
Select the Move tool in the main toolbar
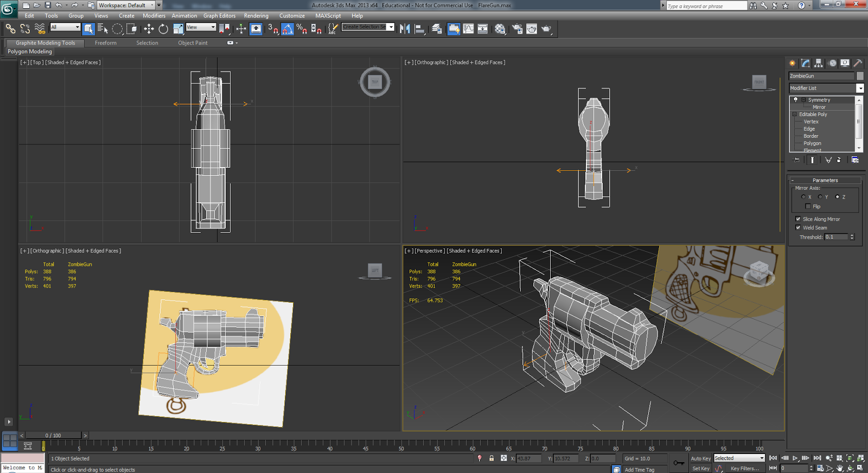149,29
